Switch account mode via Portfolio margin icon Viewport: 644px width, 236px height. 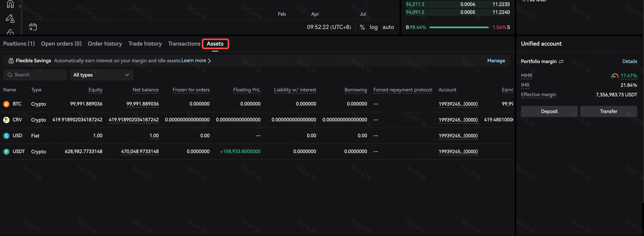click(561, 61)
